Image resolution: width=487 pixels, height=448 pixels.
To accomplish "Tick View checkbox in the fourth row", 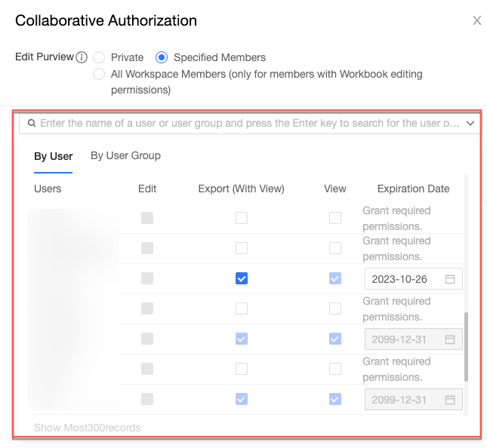I will (334, 308).
